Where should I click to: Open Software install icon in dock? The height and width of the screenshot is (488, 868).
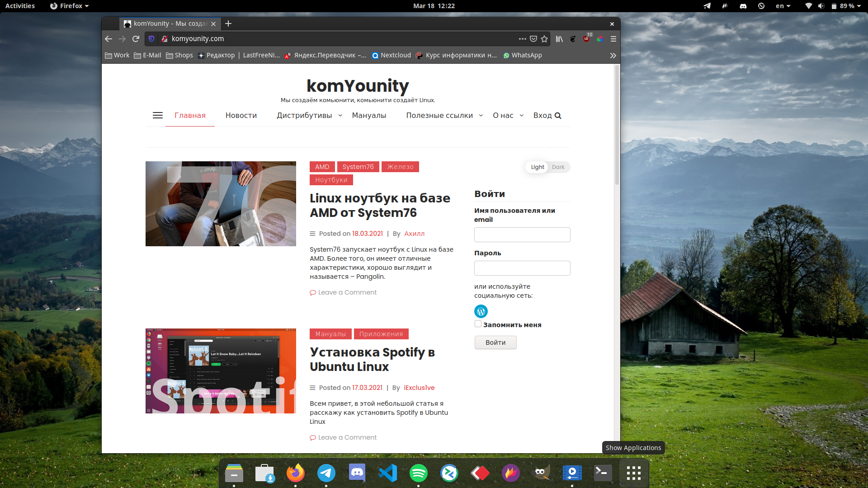(x=264, y=473)
